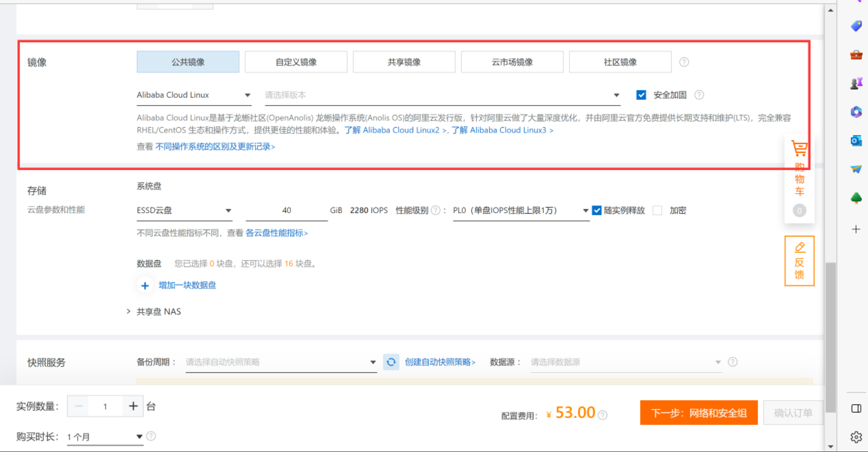The height and width of the screenshot is (452, 868).
Task: Open the 共享镜像 tab
Action: click(x=404, y=62)
